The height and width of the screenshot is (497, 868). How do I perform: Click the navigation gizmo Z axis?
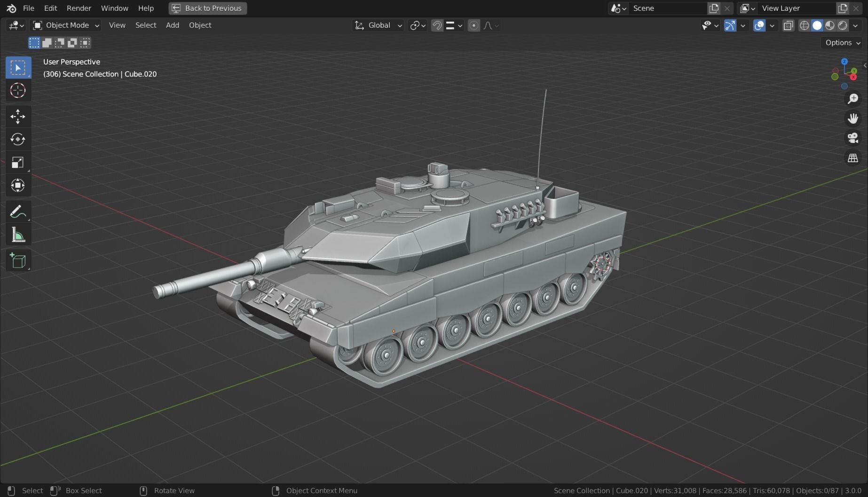click(844, 62)
